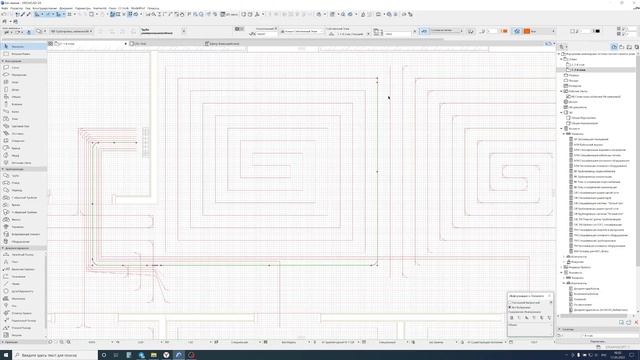Click the Windows Start button
The image size is (640, 360).
[x=6, y=355]
